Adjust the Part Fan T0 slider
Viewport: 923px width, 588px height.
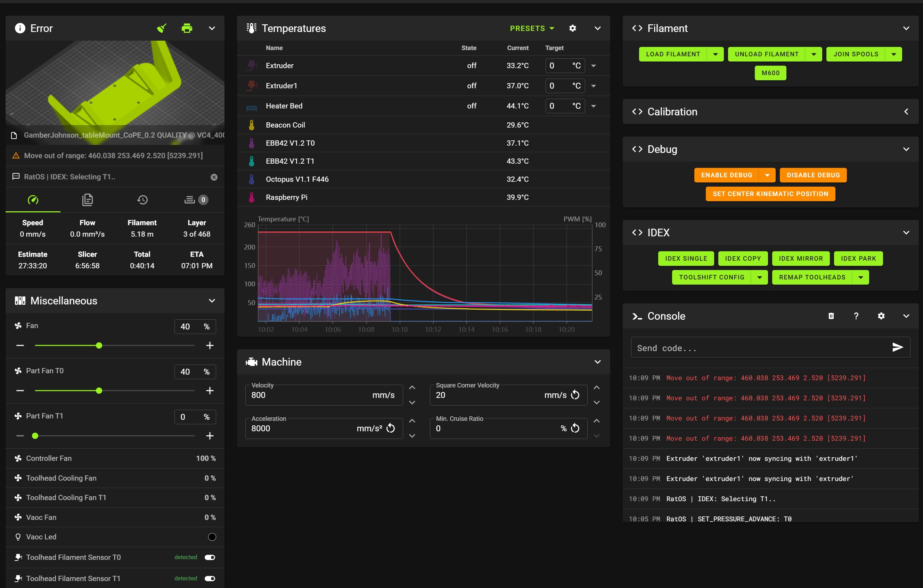(x=99, y=391)
